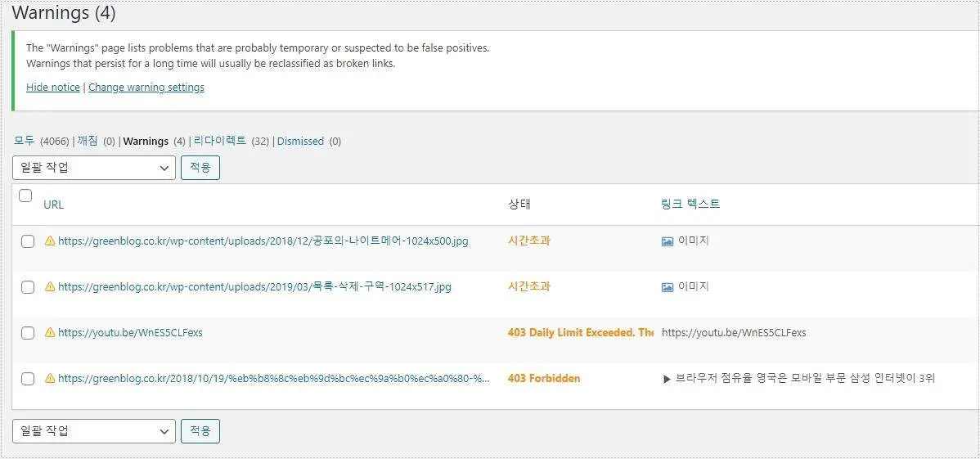The height and width of the screenshot is (459, 980).
Task: Click the 403 Forbidden status
Action: coord(544,378)
